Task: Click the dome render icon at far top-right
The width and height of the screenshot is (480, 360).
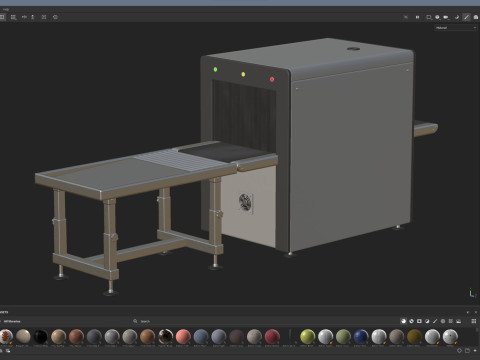Action: [476, 17]
